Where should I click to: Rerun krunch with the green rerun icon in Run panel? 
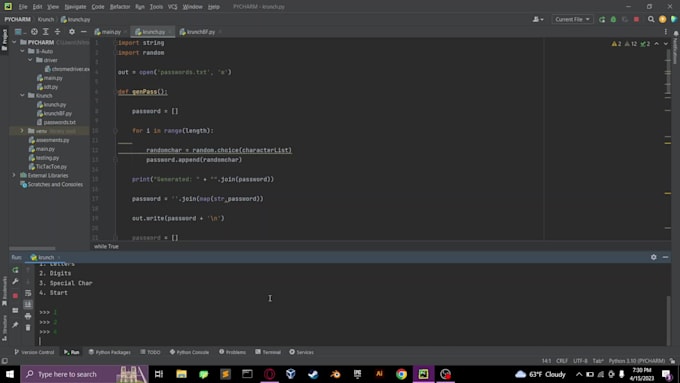click(15, 270)
